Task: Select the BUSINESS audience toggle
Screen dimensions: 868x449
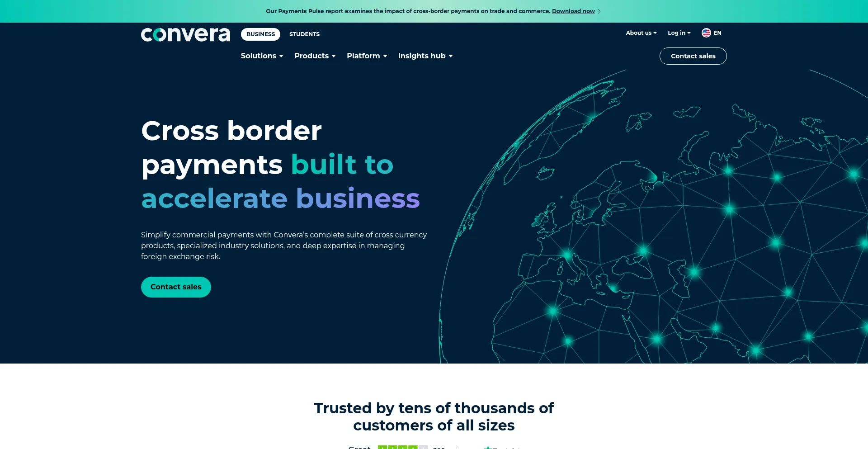Action: click(x=260, y=34)
